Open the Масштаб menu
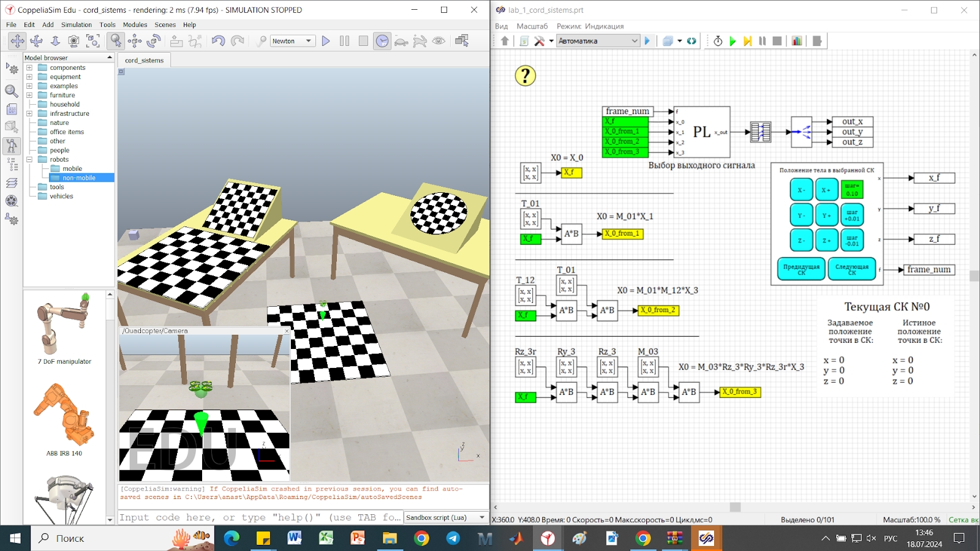 [532, 26]
